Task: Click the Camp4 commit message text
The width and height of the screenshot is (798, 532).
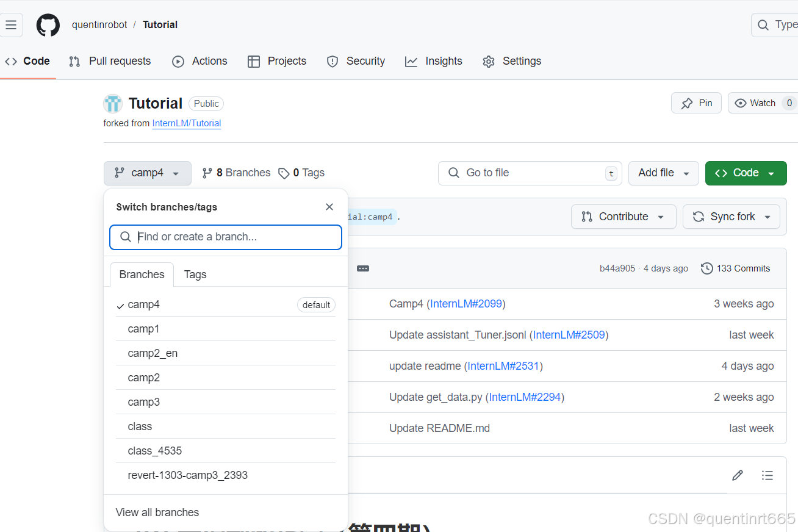Action: [406, 304]
